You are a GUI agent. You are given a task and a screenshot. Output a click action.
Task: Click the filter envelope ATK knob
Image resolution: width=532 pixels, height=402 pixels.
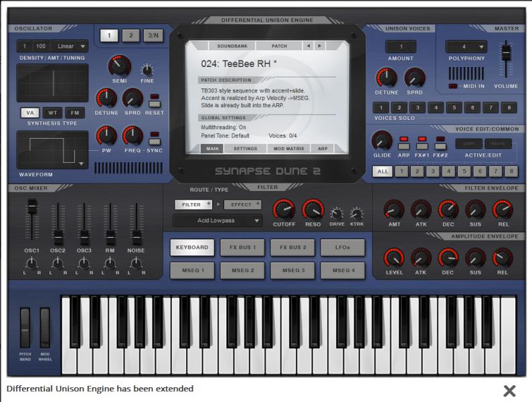[421, 210]
